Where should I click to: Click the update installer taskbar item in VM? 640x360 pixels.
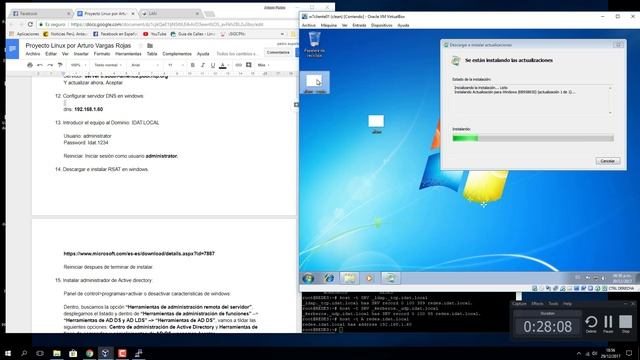[x=391, y=278]
